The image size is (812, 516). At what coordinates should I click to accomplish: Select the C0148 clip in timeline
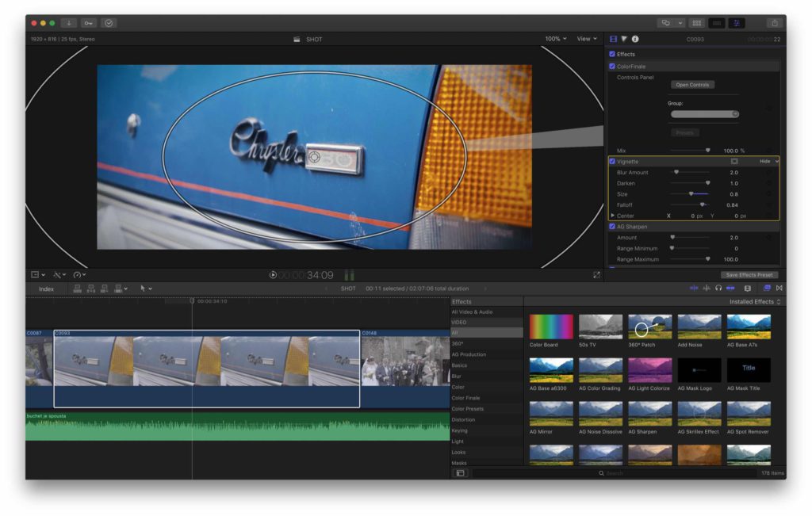tap(405, 368)
